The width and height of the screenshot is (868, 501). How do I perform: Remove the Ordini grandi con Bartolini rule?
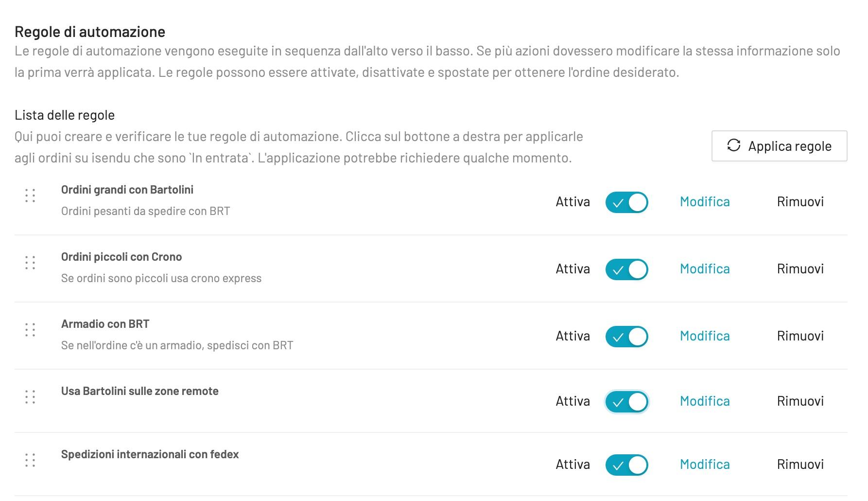800,202
